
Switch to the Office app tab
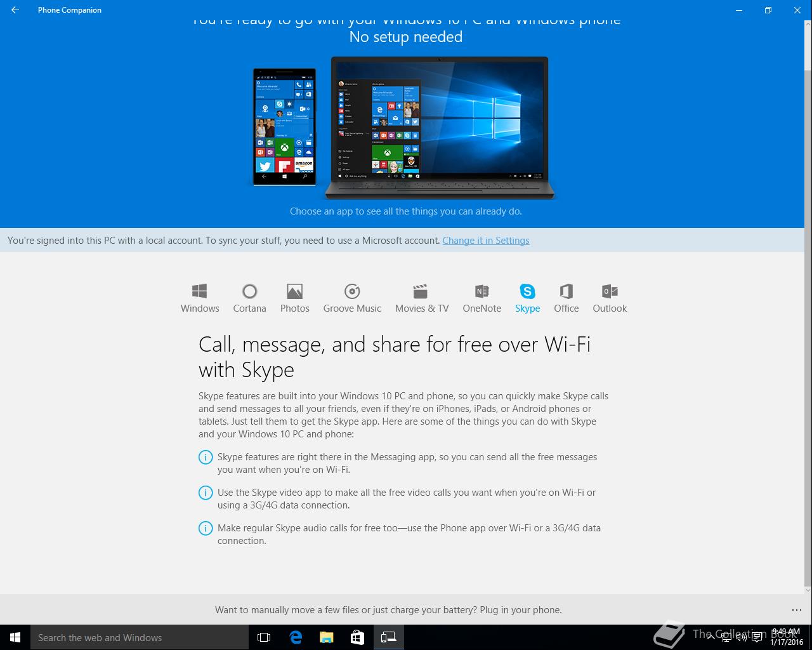(x=566, y=298)
